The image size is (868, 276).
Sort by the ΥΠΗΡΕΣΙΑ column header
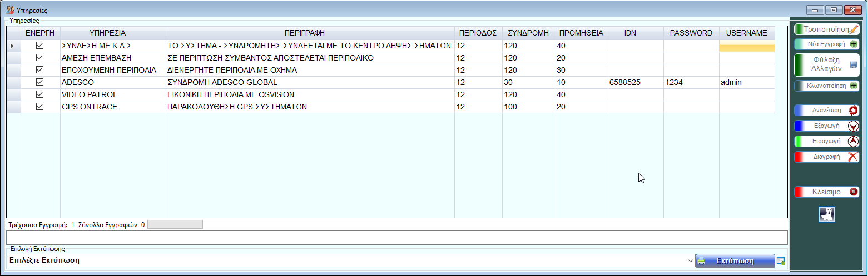pyautogui.click(x=113, y=33)
